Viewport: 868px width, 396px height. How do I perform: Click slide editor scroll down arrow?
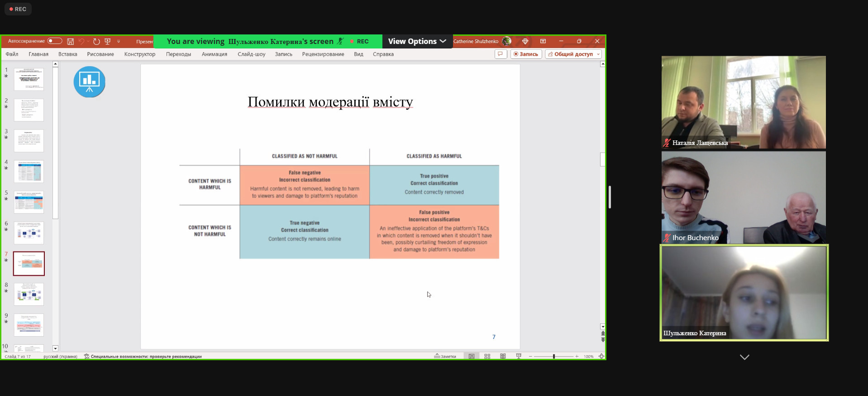click(x=603, y=327)
